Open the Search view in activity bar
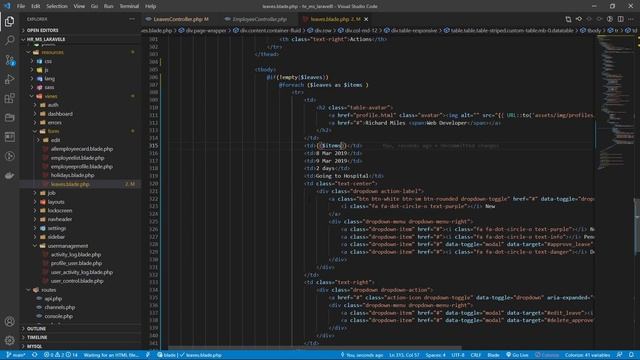Viewport: 640px width, 360px height. point(9,40)
